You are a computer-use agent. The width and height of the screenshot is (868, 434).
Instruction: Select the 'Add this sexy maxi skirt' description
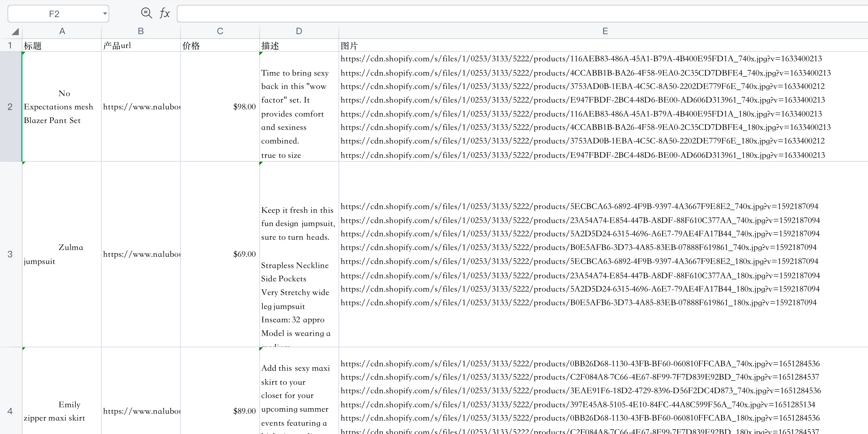point(299,391)
